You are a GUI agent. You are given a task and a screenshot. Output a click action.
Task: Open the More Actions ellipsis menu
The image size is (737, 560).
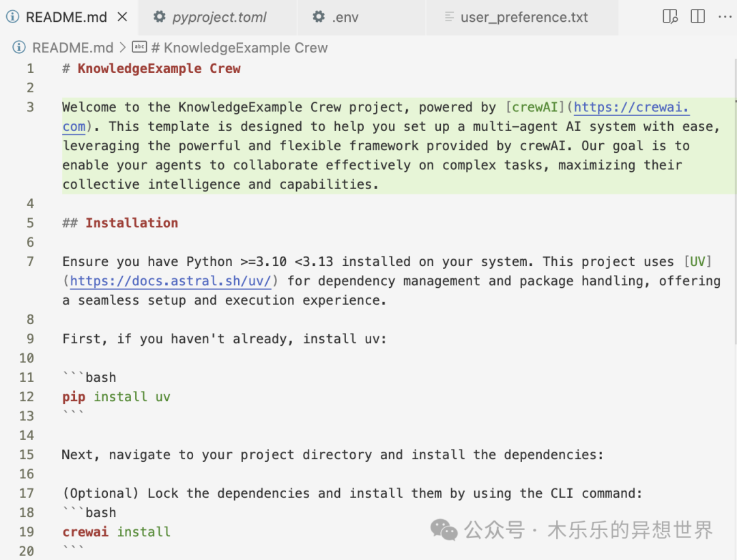[725, 17]
